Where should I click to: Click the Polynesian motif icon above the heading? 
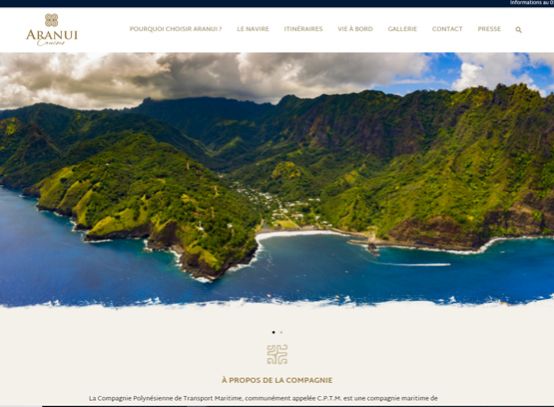point(277,354)
